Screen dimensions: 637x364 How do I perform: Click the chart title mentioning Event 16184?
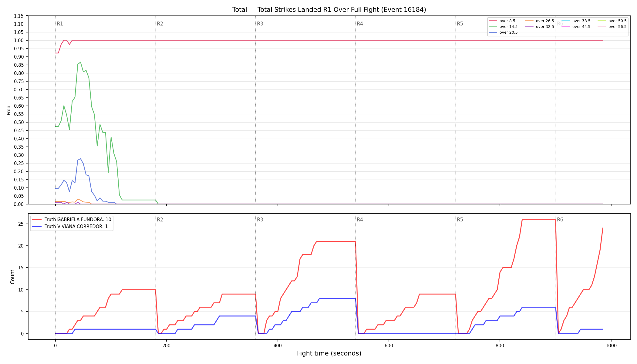pos(329,10)
